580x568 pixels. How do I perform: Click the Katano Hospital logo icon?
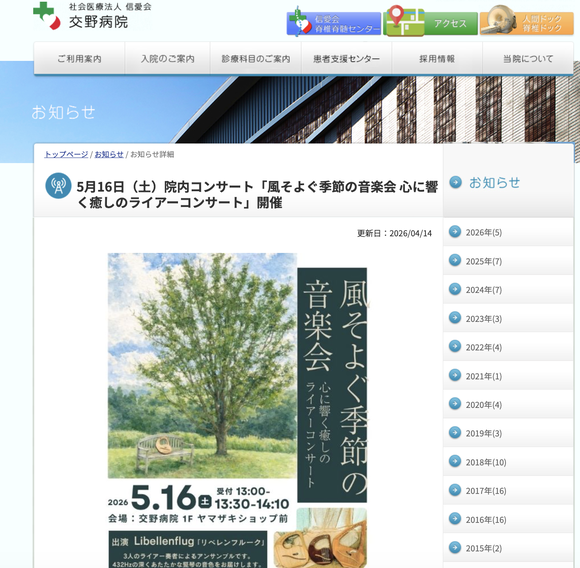click(47, 16)
